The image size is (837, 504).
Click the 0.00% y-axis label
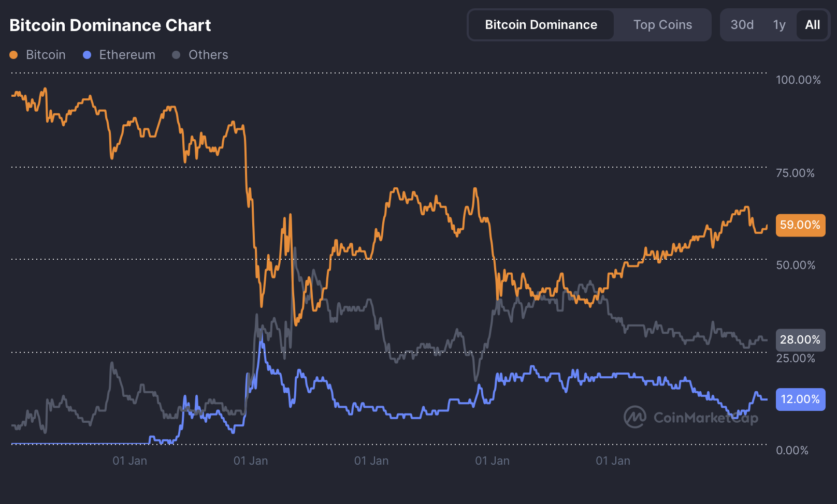tap(792, 451)
